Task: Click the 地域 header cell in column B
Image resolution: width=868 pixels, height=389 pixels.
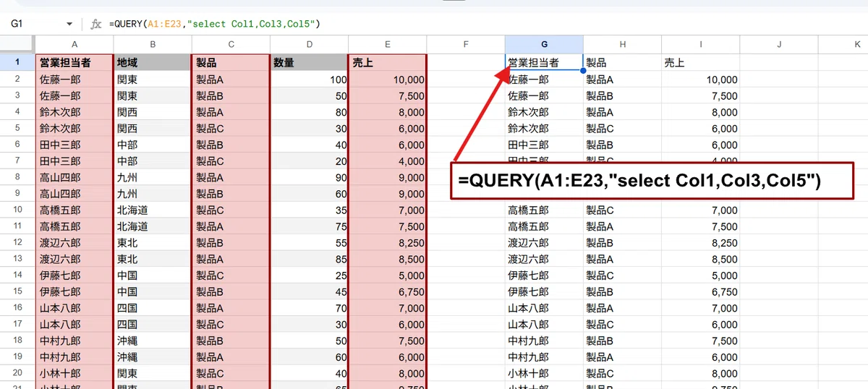Action: (153, 63)
